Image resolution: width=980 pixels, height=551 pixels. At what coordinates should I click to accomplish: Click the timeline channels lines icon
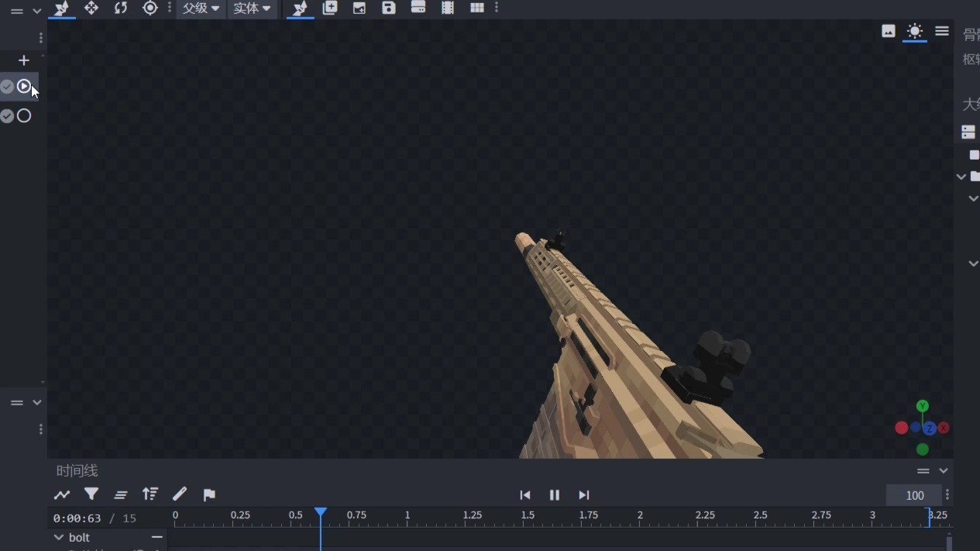[121, 494]
